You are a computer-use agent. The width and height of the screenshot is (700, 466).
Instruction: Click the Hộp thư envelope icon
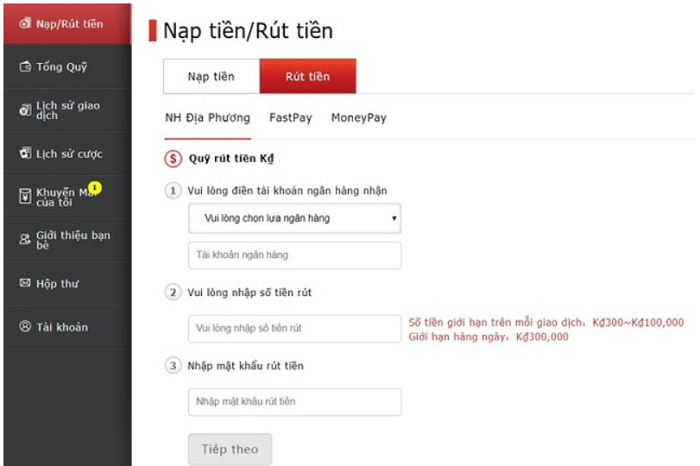tap(25, 283)
